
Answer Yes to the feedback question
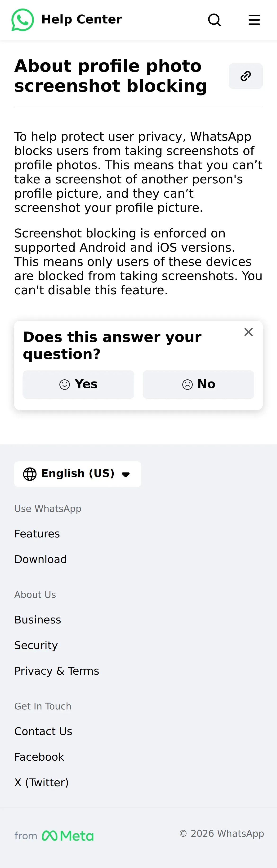coord(78,384)
